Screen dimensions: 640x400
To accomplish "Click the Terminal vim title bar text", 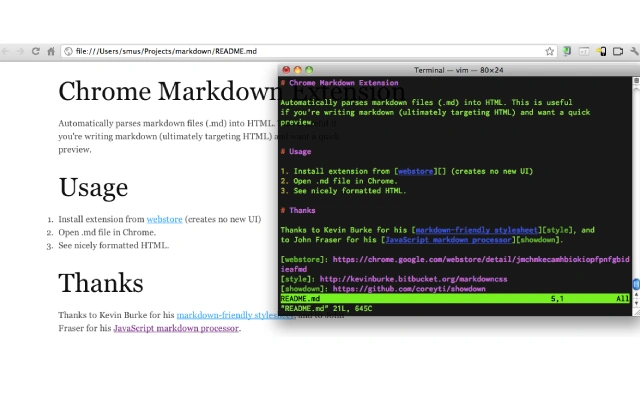I will coord(458,70).
